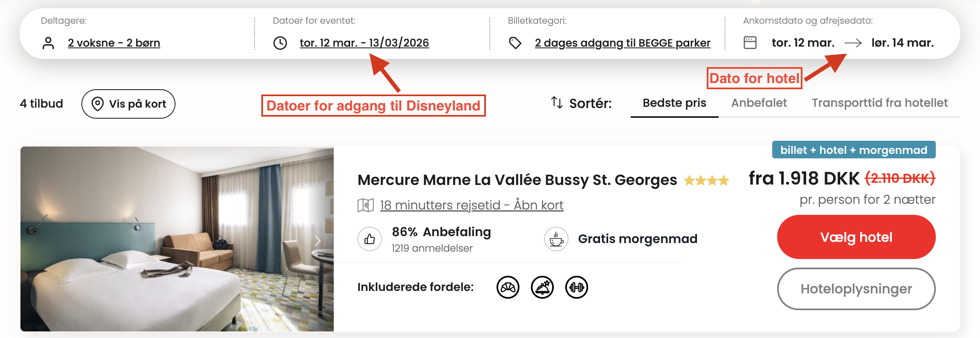Click the clock icon for event dates
980x338 pixels.
pos(280,43)
